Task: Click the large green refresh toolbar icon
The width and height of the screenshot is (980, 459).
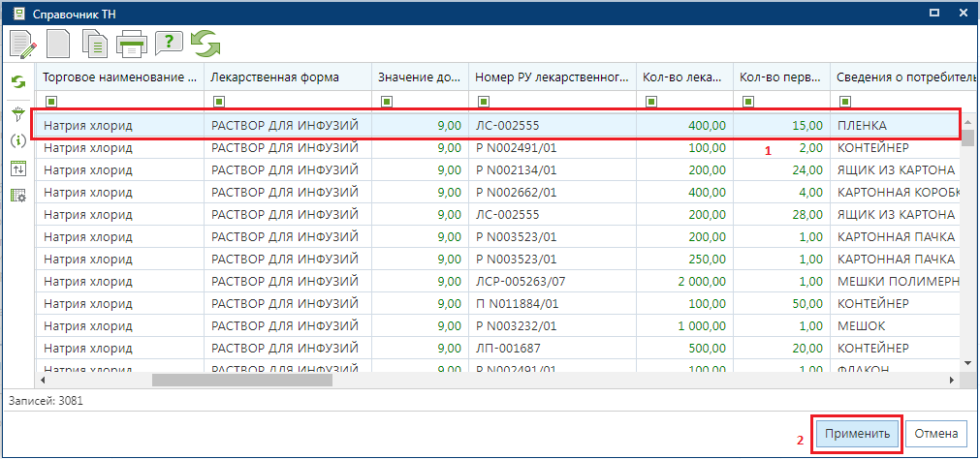Action: click(205, 43)
